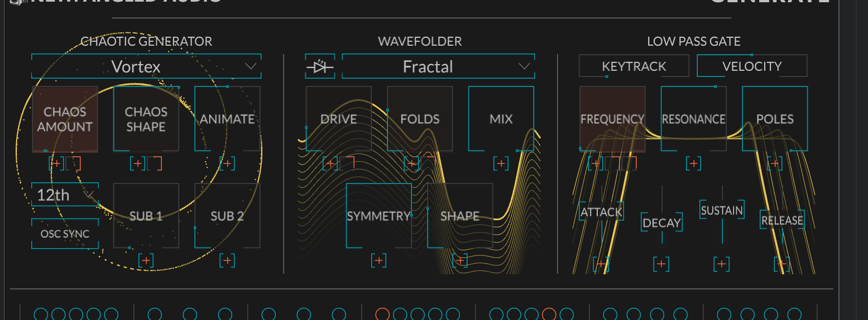Click the plus icon below ANIMATE

coord(227,163)
